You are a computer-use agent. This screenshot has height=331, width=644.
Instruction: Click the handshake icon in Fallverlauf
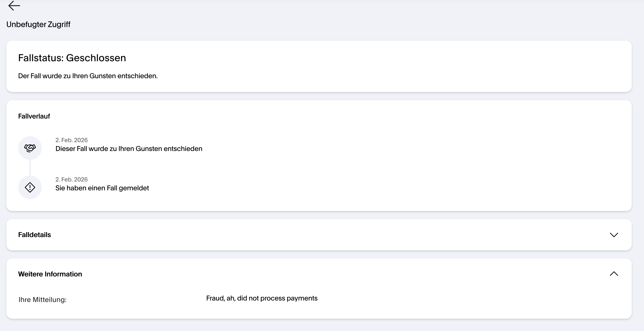click(x=30, y=148)
